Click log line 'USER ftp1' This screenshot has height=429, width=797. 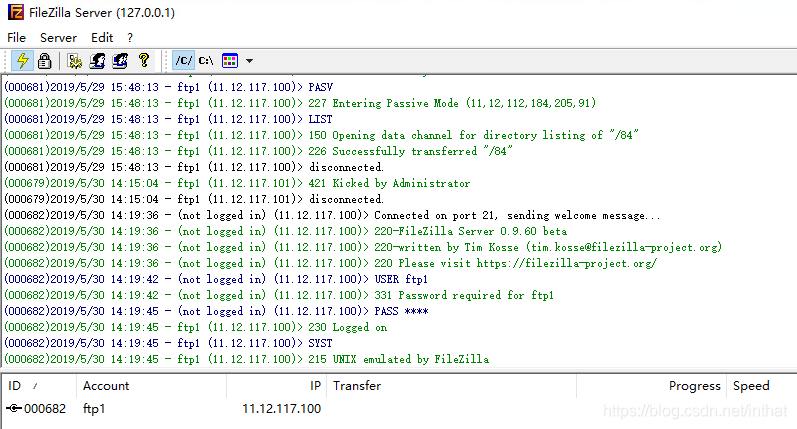pyautogui.click(x=216, y=279)
